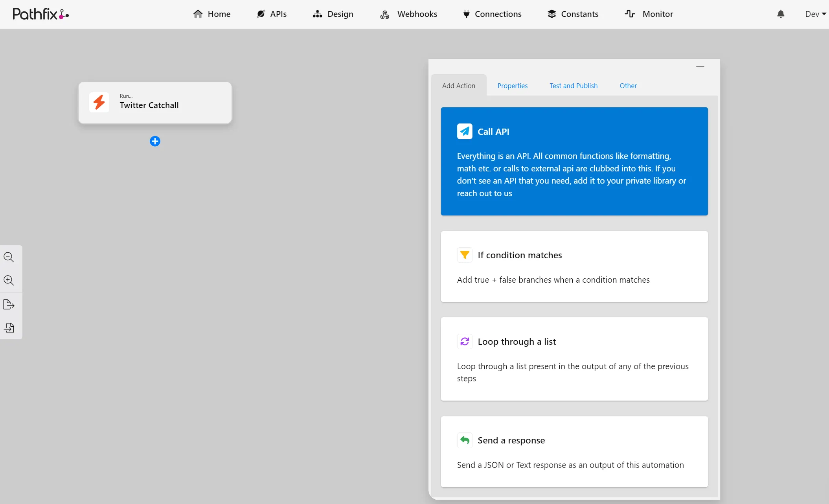Click the Connections plug icon

466,14
